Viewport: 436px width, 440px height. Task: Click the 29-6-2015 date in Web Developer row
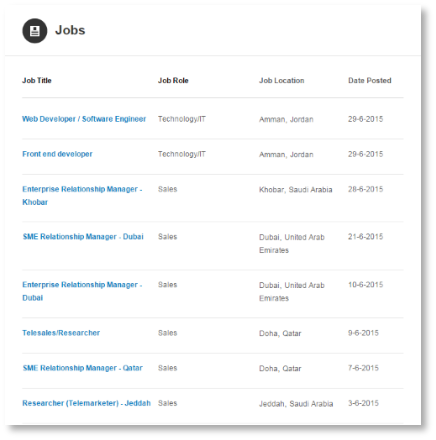pos(366,119)
